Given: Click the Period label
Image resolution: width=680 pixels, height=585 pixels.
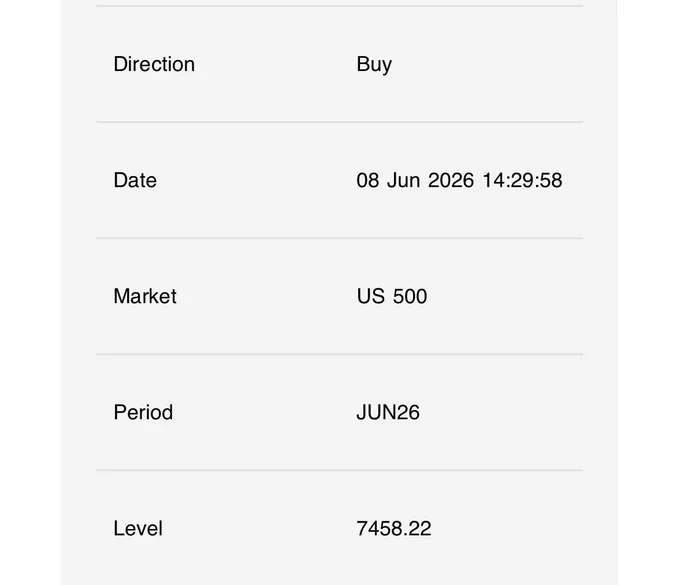Looking at the screenshot, I should 143,412.
